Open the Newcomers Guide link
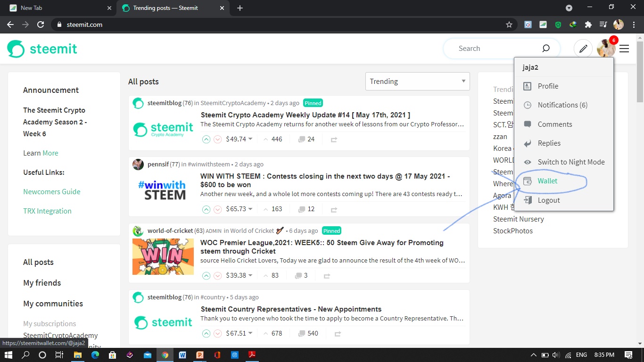Viewport: 644px width, 362px height. coord(51,191)
